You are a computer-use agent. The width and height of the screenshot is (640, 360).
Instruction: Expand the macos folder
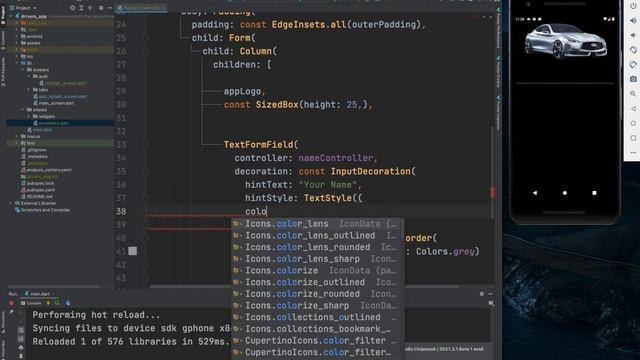coord(17,136)
